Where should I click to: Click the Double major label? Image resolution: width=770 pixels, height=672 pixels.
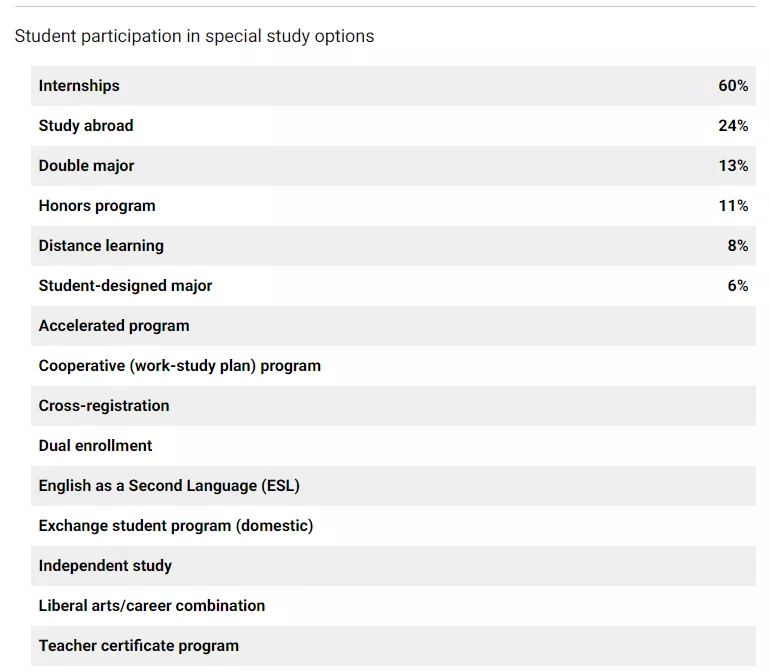pyautogui.click(x=86, y=166)
